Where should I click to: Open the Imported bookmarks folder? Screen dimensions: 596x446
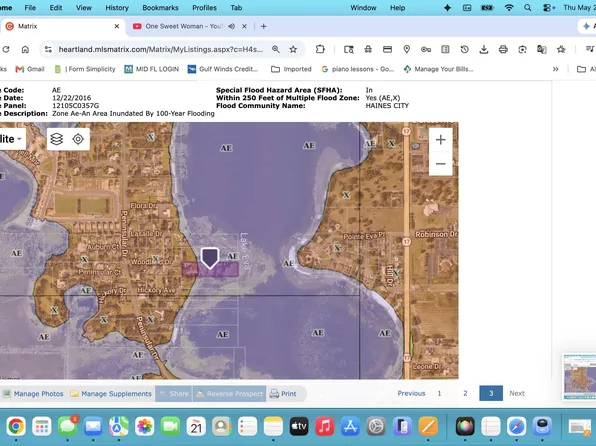click(291, 69)
